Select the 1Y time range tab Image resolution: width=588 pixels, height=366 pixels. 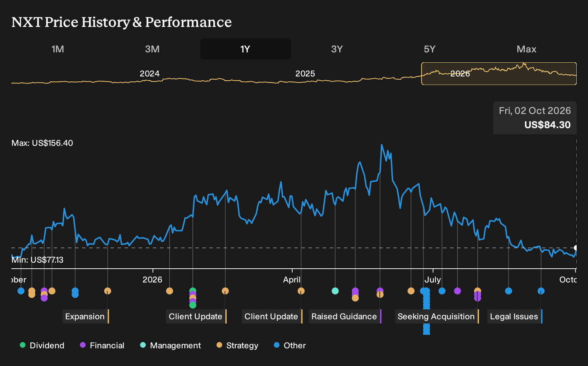point(246,49)
